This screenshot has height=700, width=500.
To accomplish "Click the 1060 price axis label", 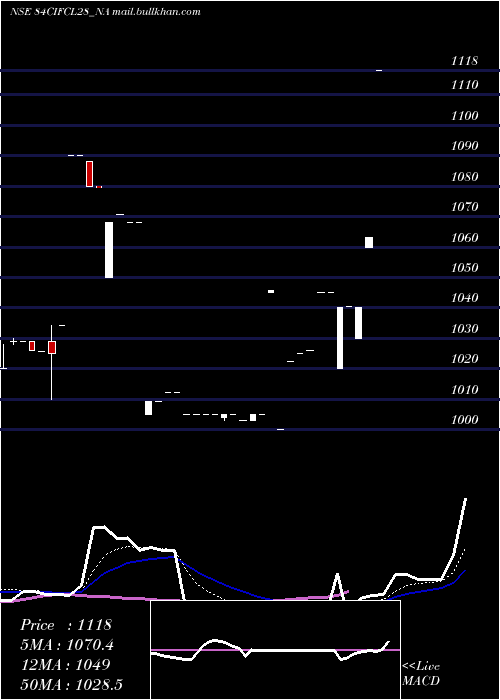I will pyautogui.click(x=464, y=238).
